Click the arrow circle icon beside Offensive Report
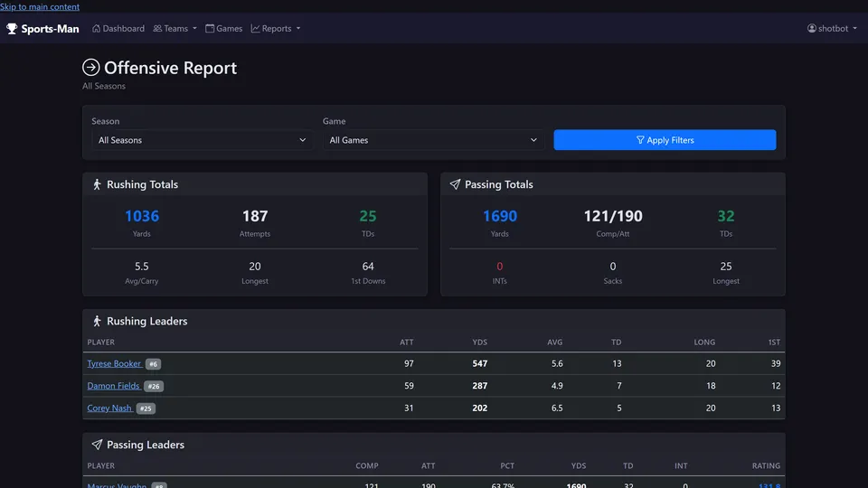This screenshot has width=868, height=488. 90,68
